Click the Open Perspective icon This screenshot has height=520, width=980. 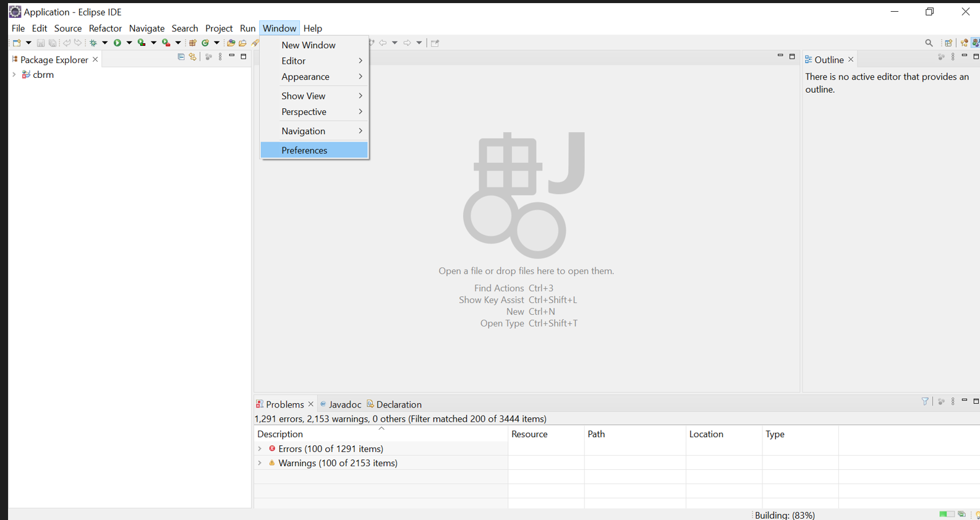tap(948, 43)
